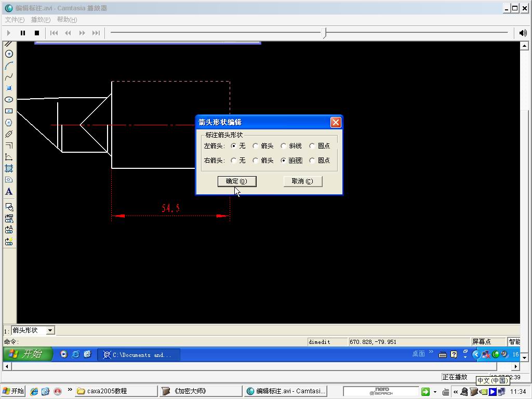
Task: Click the vertical scrollbar up arrow
Action: point(524,46)
